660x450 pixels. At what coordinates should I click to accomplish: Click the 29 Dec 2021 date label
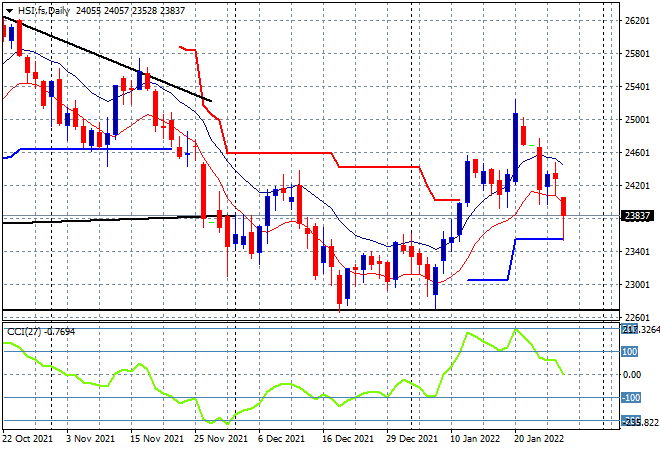tap(412, 439)
